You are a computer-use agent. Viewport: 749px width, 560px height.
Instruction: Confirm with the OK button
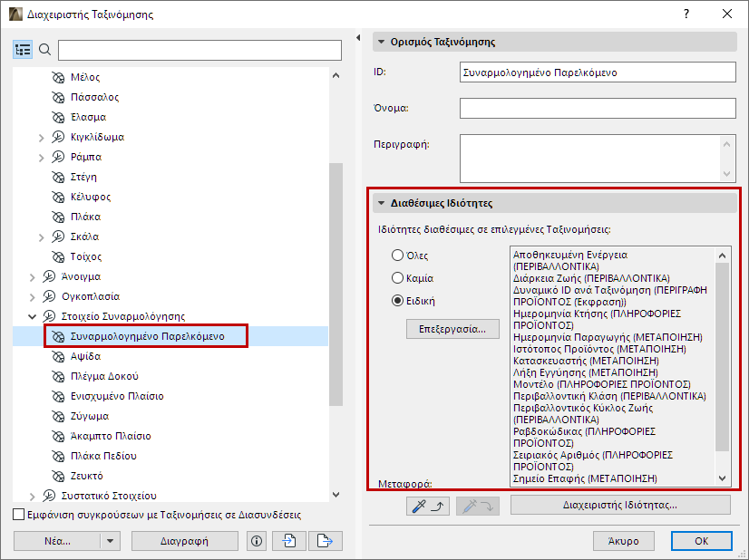(701, 541)
